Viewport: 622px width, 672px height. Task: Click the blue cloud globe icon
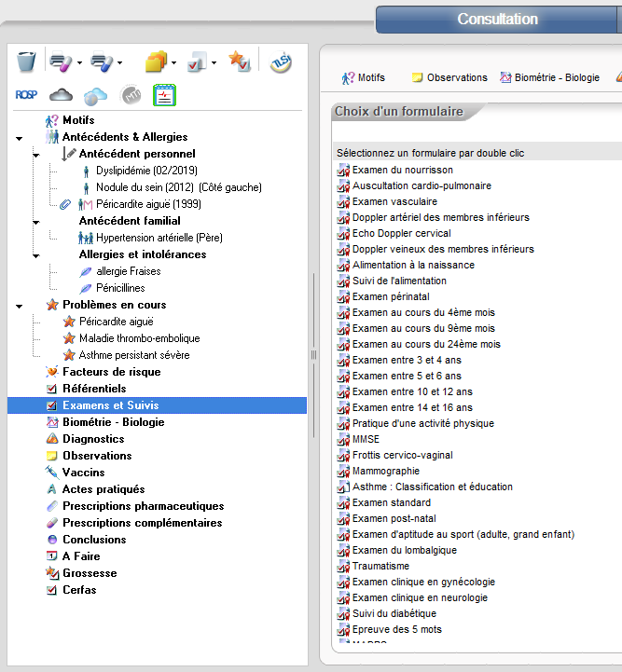pyautogui.click(x=95, y=95)
